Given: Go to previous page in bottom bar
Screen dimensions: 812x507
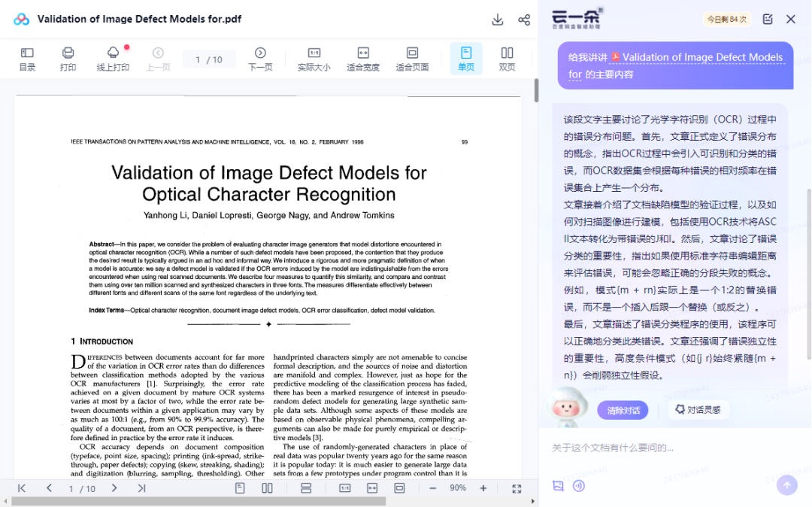Looking at the screenshot, I should click(x=49, y=488).
